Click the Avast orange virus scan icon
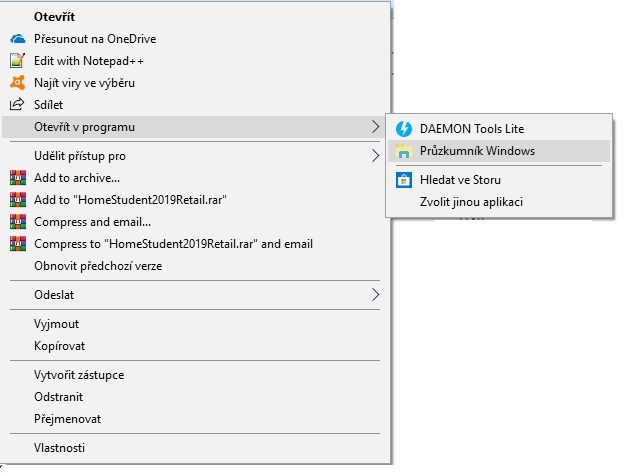The height and width of the screenshot is (475, 625). pos(18,82)
